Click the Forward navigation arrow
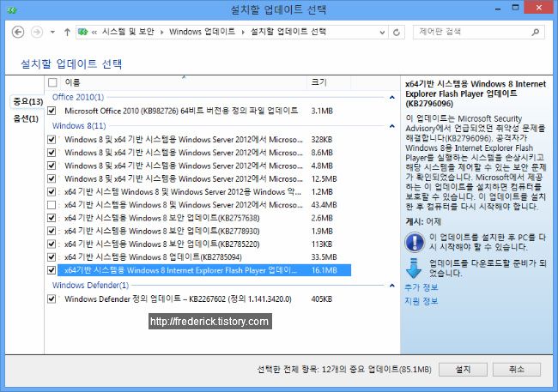Image resolution: width=558 pixels, height=392 pixels. pos(37,32)
